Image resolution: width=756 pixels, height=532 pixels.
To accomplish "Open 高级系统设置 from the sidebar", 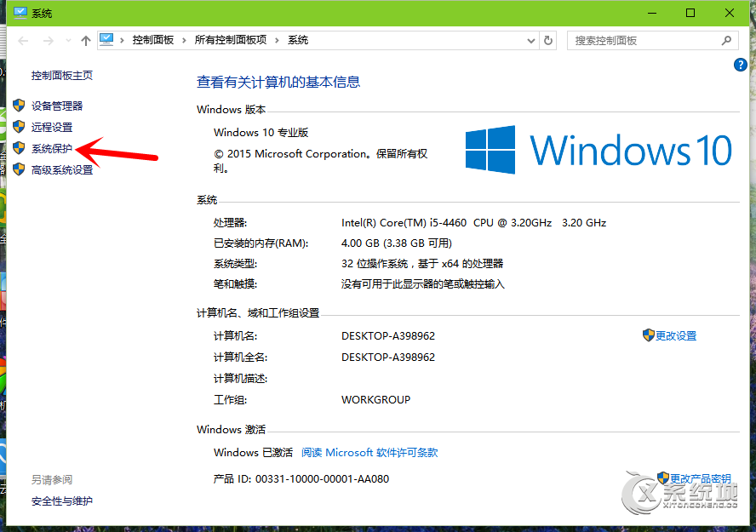I will coord(61,169).
